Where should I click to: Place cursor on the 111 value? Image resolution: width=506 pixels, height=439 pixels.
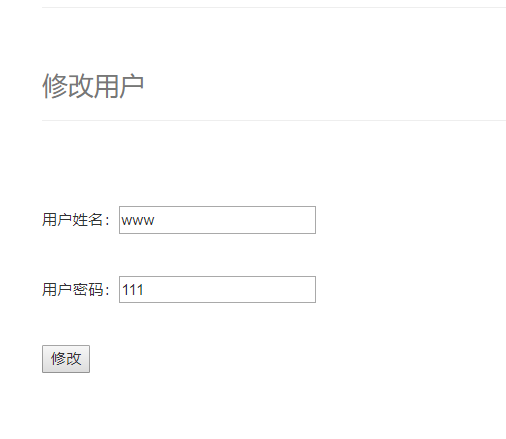(133, 290)
